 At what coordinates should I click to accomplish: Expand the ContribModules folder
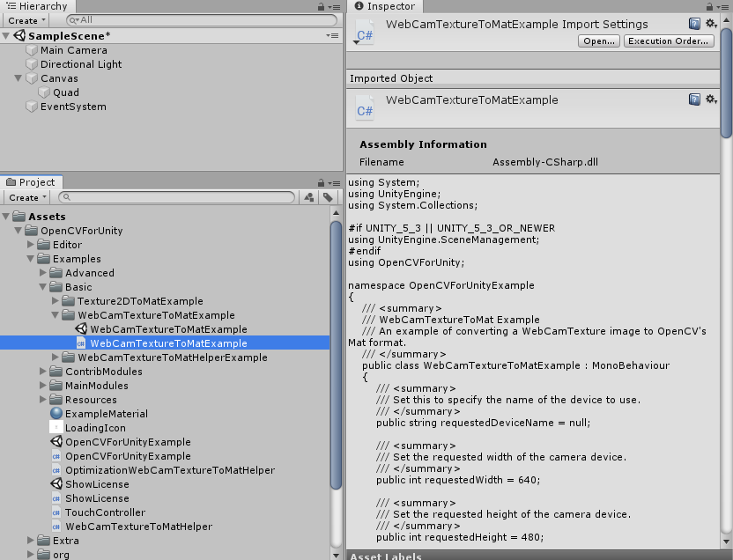(x=42, y=372)
